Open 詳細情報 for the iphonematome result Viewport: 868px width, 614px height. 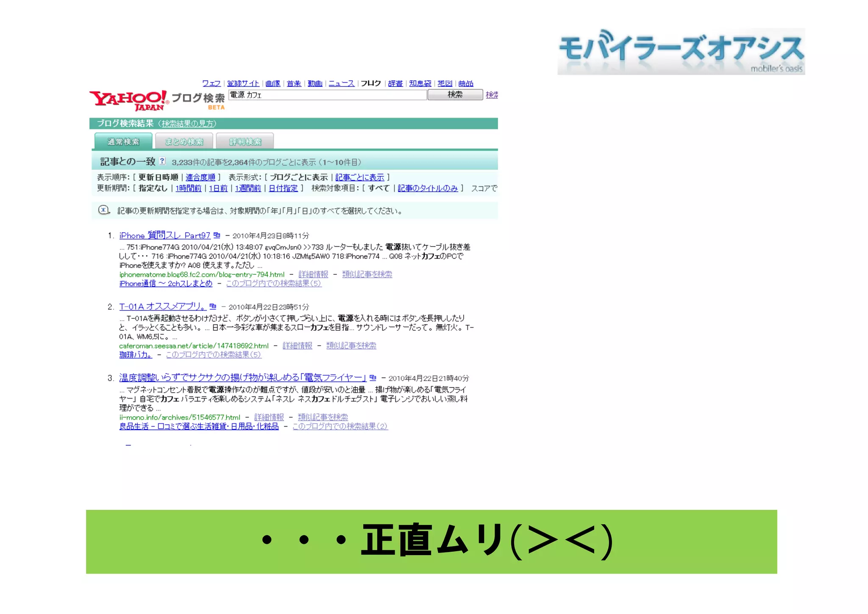click(x=313, y=274)
